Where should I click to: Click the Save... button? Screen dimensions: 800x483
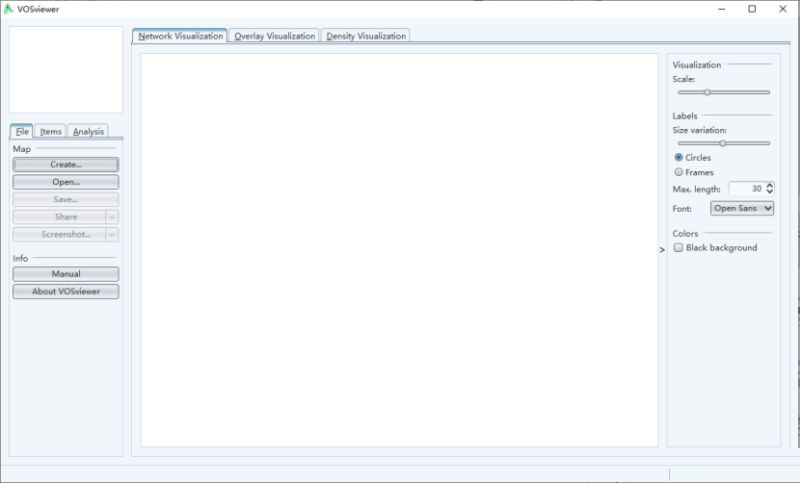tap(66, 199)
